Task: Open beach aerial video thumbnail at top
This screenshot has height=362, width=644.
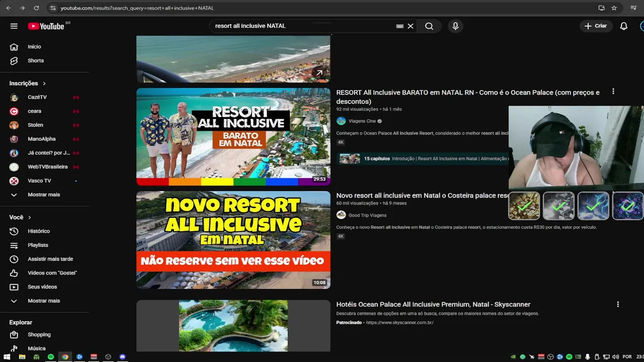Action: (233, 59)
